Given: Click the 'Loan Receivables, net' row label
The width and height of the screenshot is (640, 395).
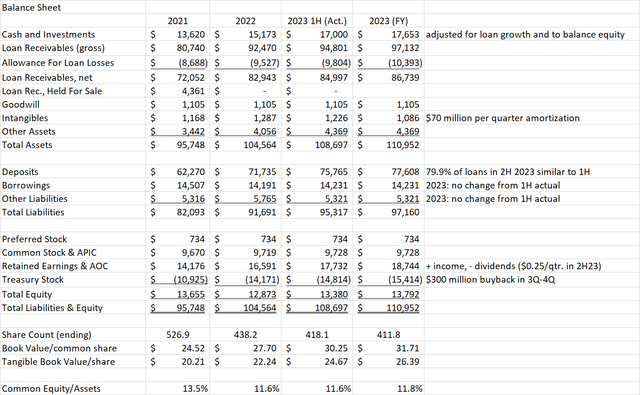Looking at the screenshot, I should (47, 78).
